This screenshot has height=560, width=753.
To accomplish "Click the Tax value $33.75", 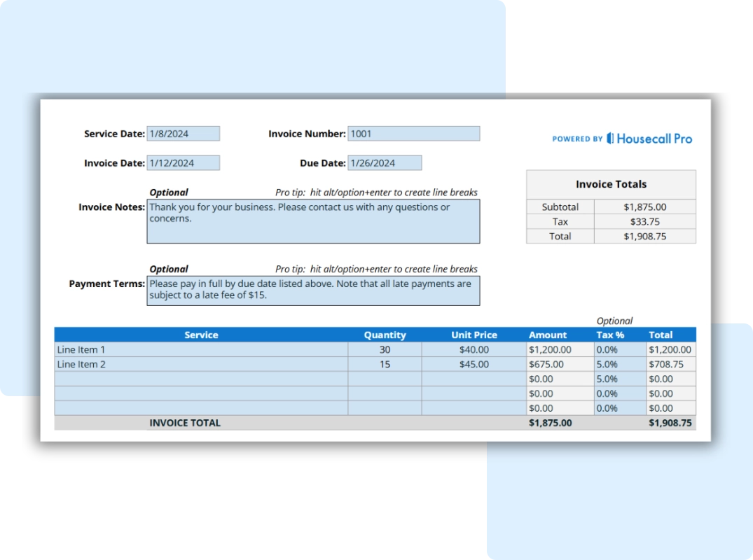I will [644, 222].
